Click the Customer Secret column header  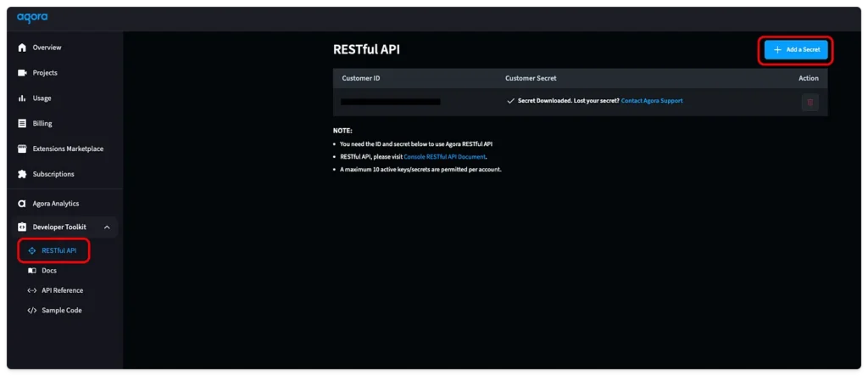click(x=531, y=78)
